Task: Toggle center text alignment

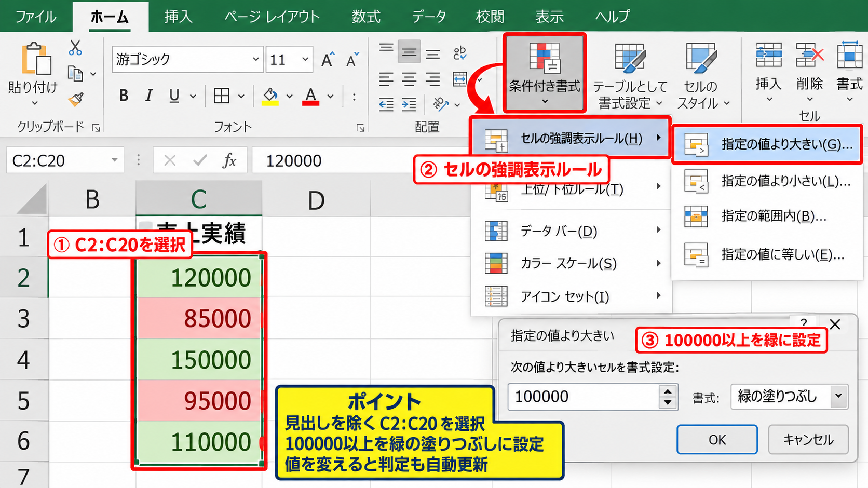Action: pos(409,79)
